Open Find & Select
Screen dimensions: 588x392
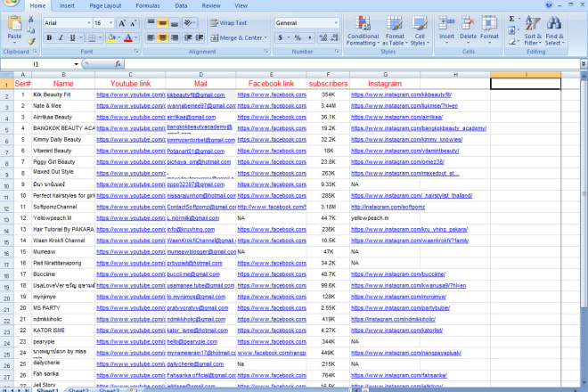(x=554, y=31)
